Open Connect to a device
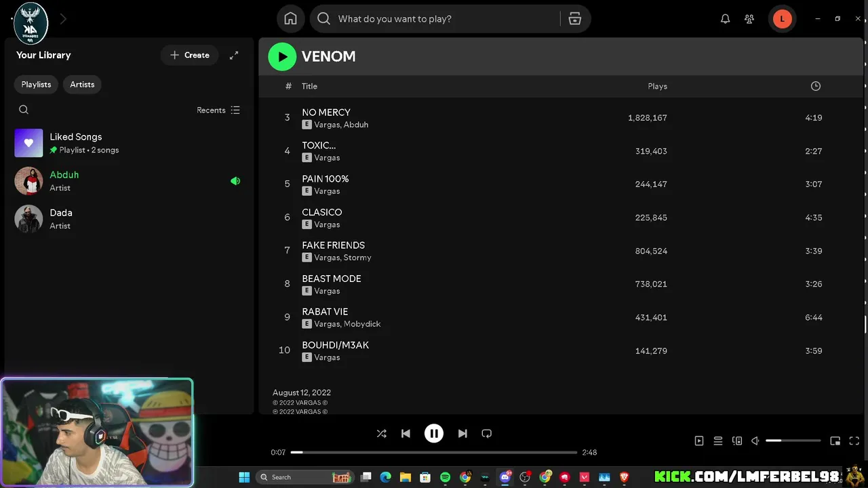The height and width of the screenshot is (488, 868). (737, 441)
